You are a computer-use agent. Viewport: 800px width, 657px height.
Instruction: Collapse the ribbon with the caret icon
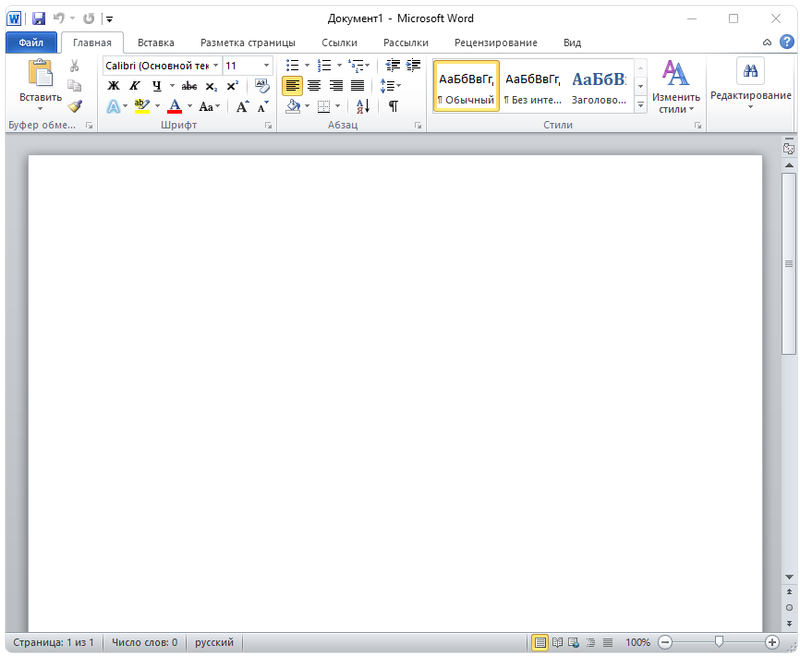767,43
